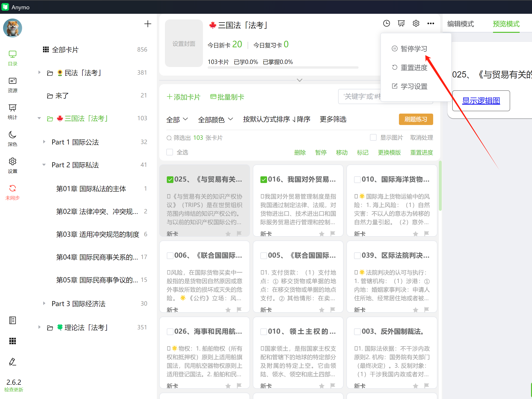Open the 显示逻辑图 link

click(481, 101)
